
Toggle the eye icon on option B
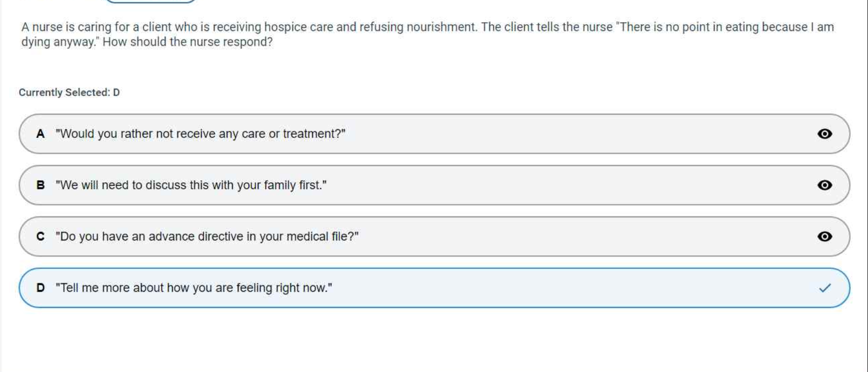[824, 185]
